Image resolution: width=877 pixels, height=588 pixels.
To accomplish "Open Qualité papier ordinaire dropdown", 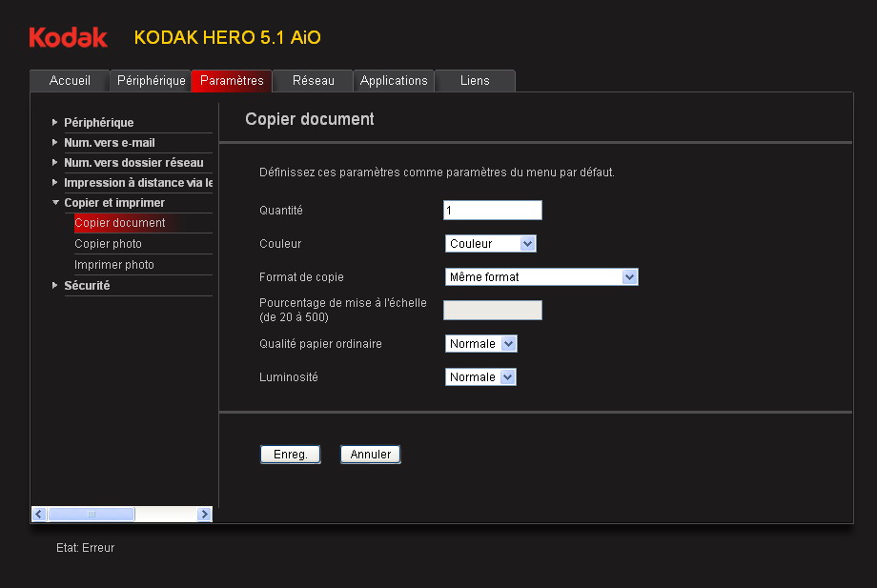I will coord(480,344).
